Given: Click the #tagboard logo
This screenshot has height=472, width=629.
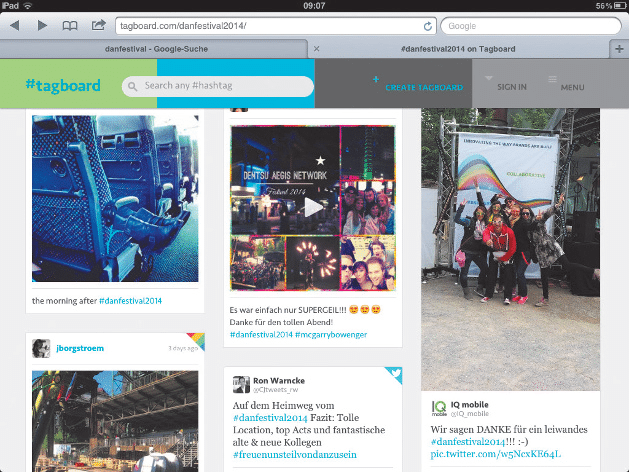Looking at the screenshot, I should pos(63,85).
